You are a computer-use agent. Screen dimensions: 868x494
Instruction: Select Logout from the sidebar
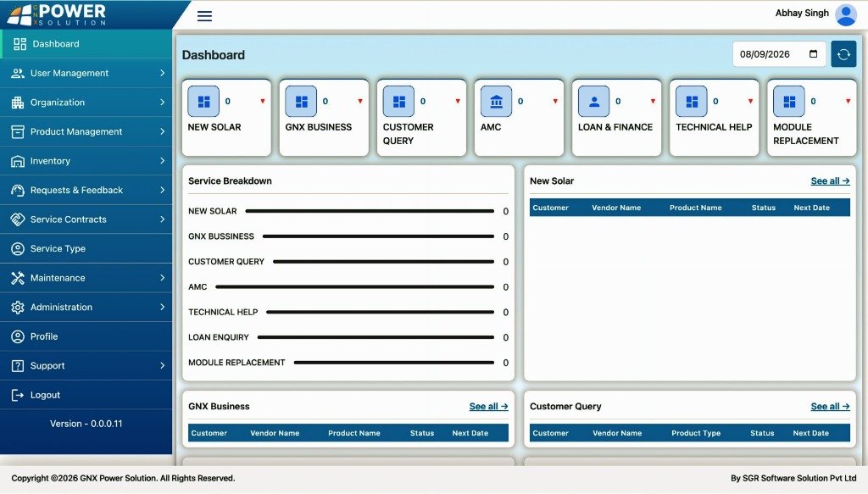[x=86, y=395]
